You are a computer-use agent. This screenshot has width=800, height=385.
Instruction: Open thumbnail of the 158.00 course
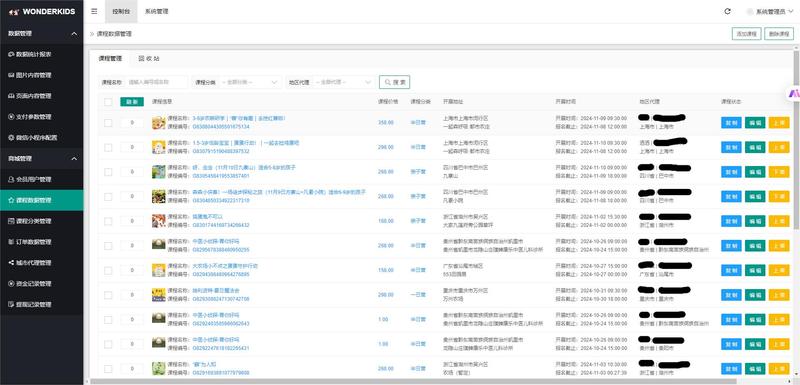159,270
